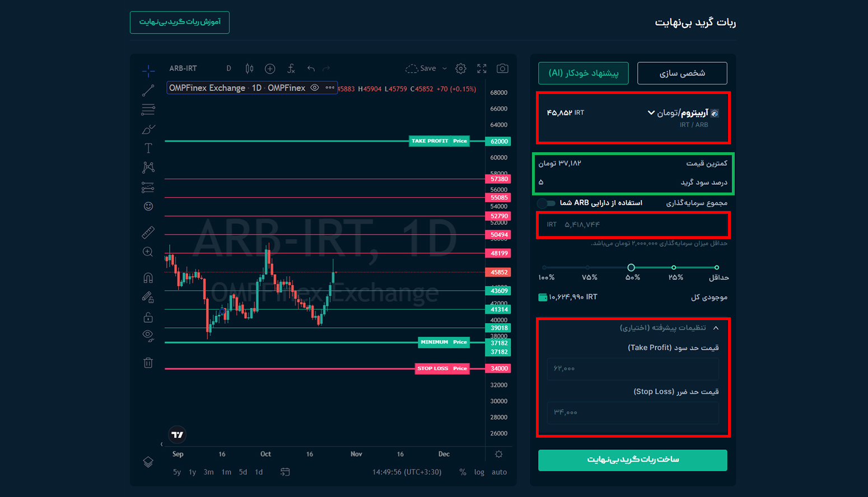This screenshot has width=868, height=497.
Task: Click the TradingView logo
Action: (x=178, y=434)
